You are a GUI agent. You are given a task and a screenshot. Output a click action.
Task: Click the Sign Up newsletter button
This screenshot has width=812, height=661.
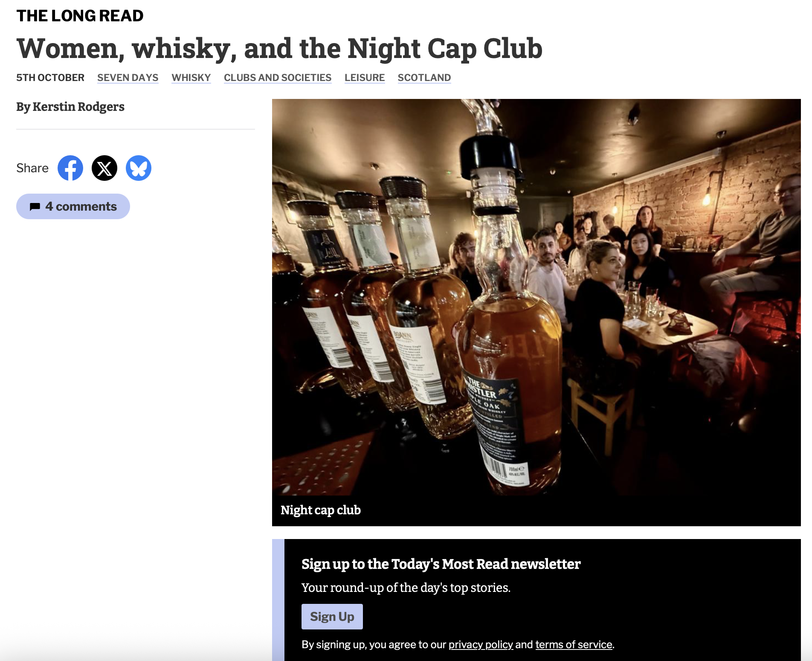coord(332,617)
